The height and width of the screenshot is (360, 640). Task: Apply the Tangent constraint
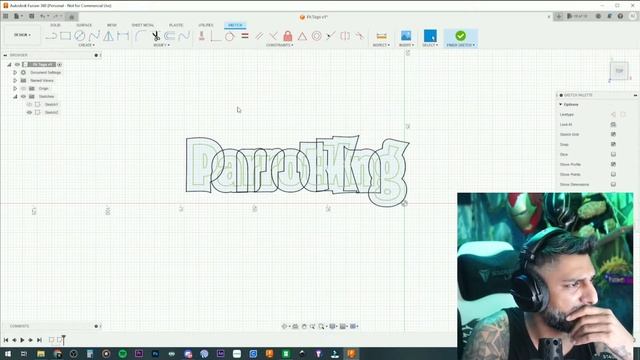click(230, 36)
